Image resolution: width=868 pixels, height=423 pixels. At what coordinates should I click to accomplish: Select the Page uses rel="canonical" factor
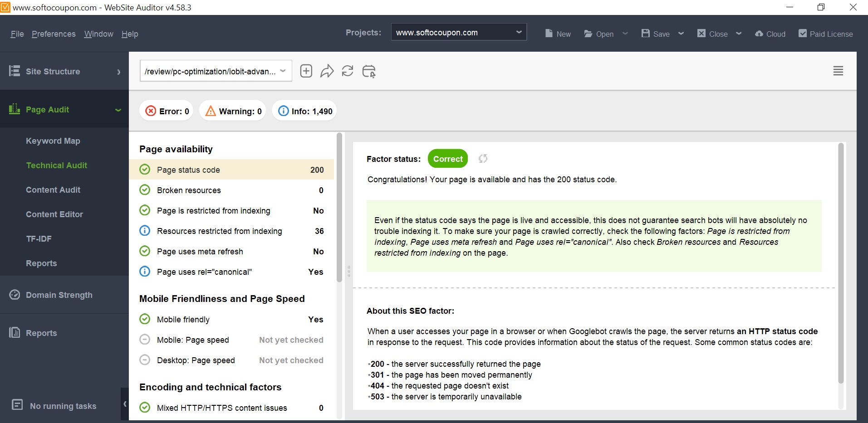point(231,272)
